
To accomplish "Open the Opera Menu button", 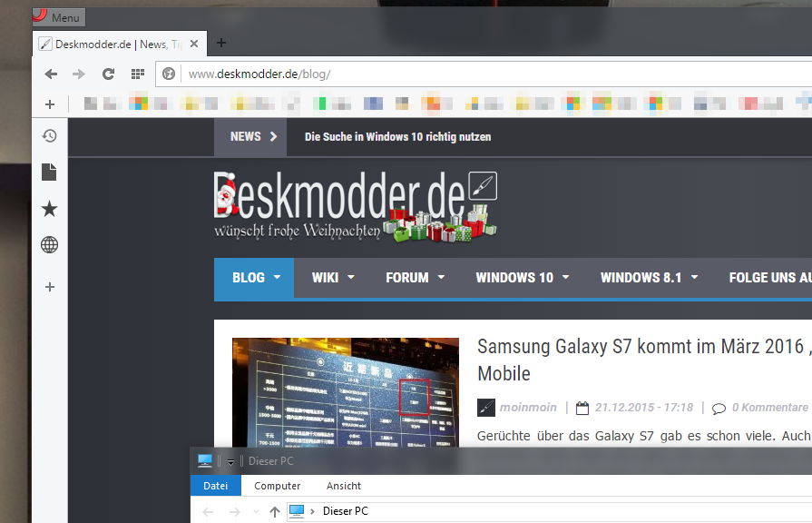I will [x=58, y=17].
